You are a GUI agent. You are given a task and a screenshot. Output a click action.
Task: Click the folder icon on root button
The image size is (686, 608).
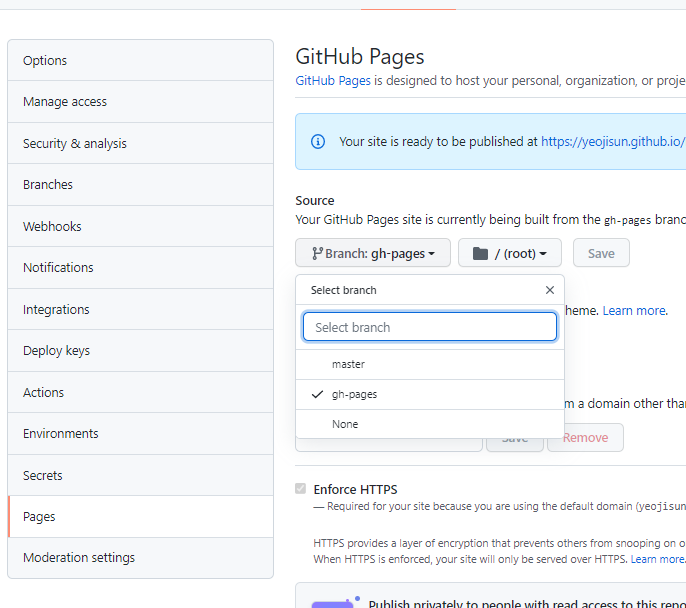pyautogui.click(x=480, y=253)
